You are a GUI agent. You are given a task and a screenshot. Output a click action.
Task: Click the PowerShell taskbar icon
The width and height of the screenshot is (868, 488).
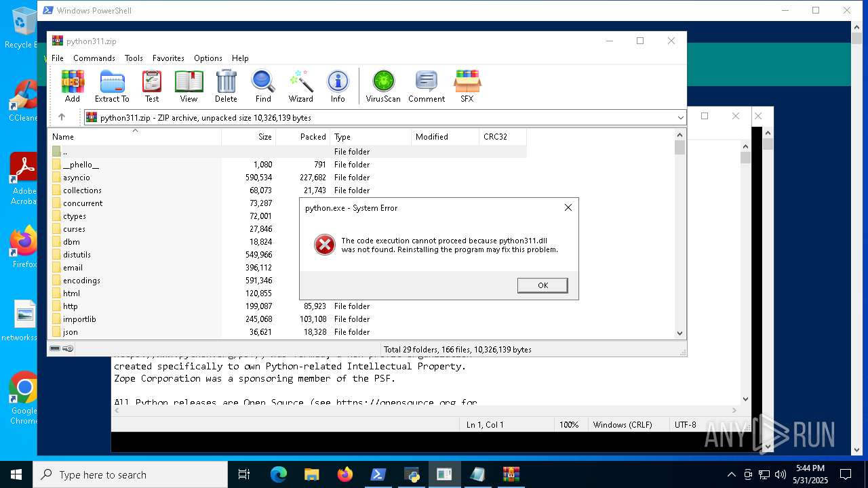[x=378, y=474]
